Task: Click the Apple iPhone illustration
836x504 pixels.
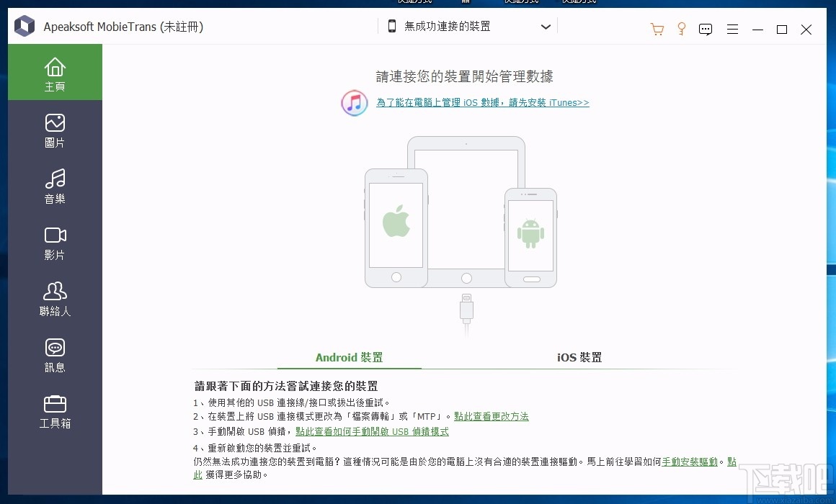Action: (396, 228)
